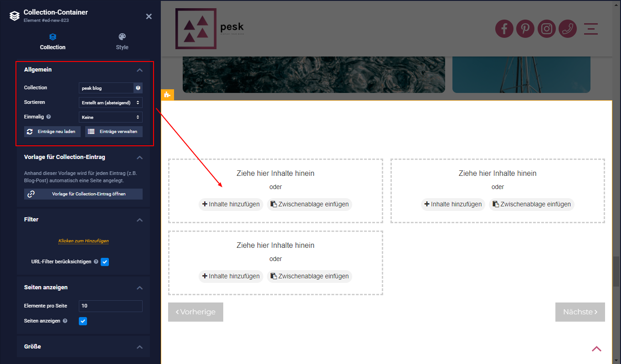Switch to the Style tab

122,41
